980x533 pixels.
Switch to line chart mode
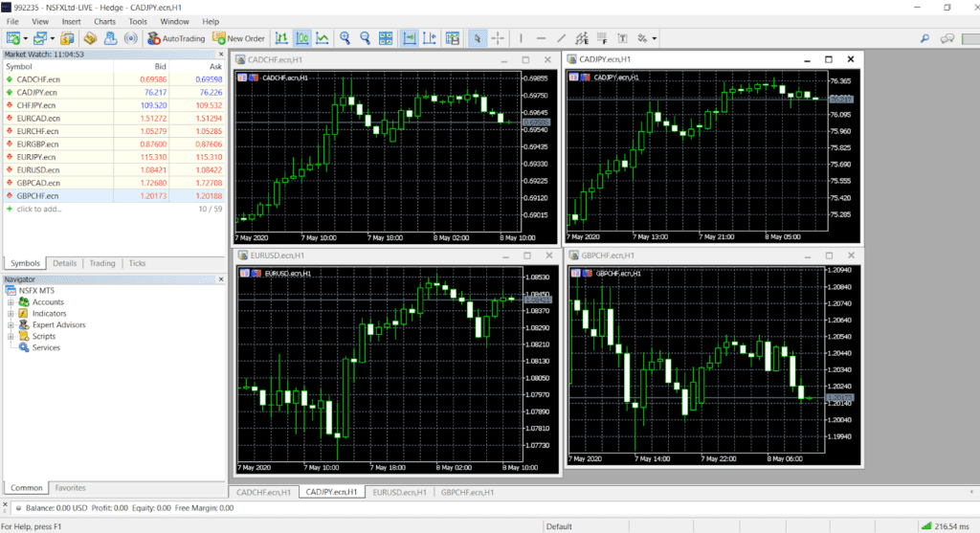pyautogui.click(x=323, y=38)
